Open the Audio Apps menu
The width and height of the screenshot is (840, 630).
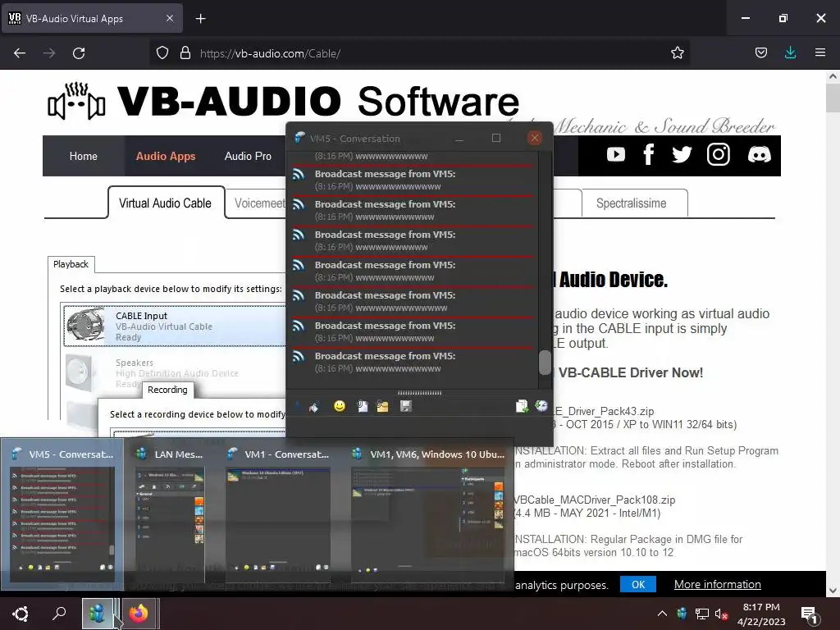(x=166, y=156)
